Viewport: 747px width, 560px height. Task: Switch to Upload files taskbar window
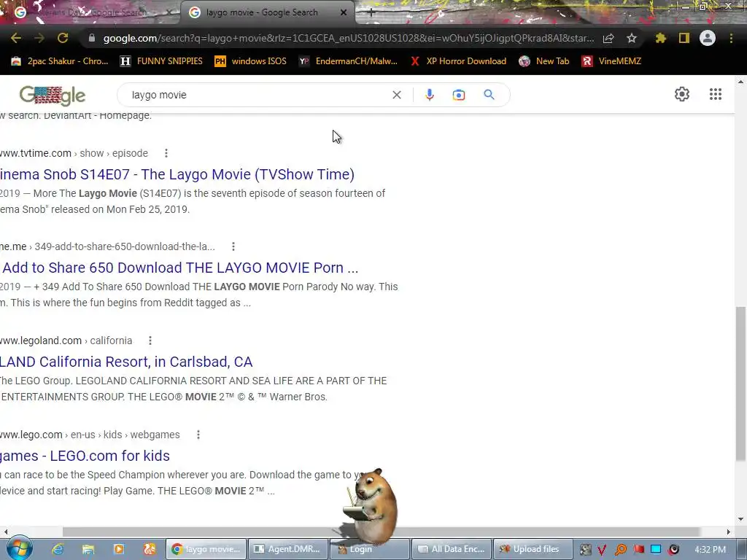pyautogui.click(x=533, y=549)
